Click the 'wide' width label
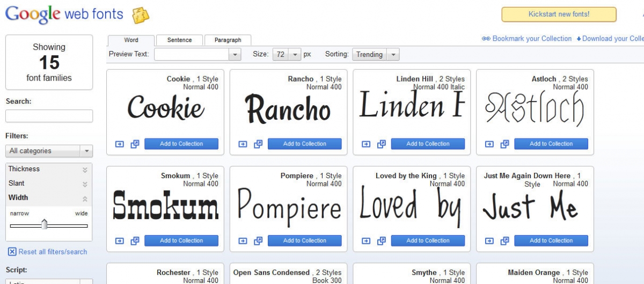This screenshot has width=644, height=284. (x=81, y=213)
